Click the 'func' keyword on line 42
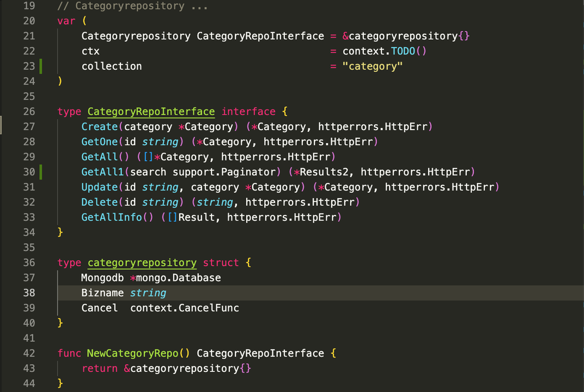 pyautogui.click(x=69, y=353)
